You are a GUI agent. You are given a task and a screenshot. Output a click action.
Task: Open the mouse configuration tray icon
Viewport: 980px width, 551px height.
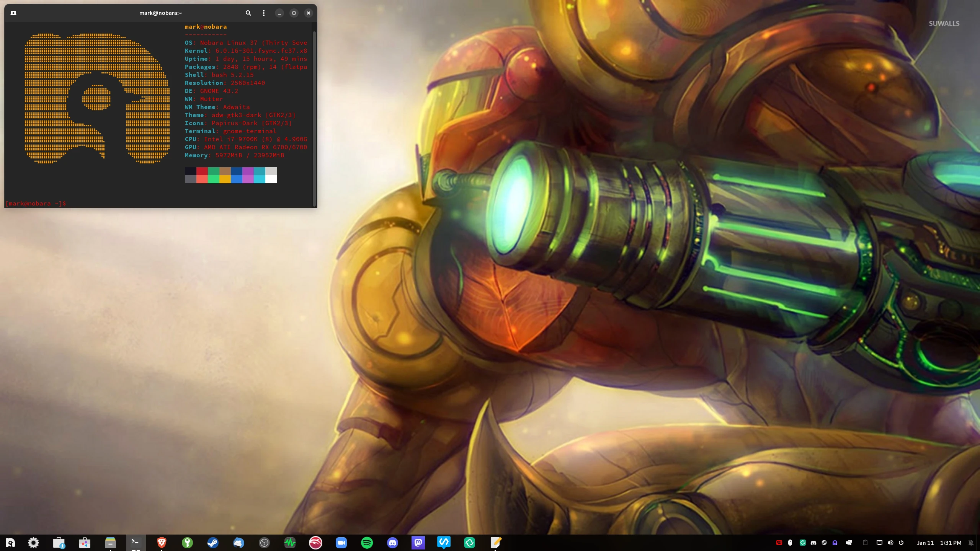[x=790, y=543]
